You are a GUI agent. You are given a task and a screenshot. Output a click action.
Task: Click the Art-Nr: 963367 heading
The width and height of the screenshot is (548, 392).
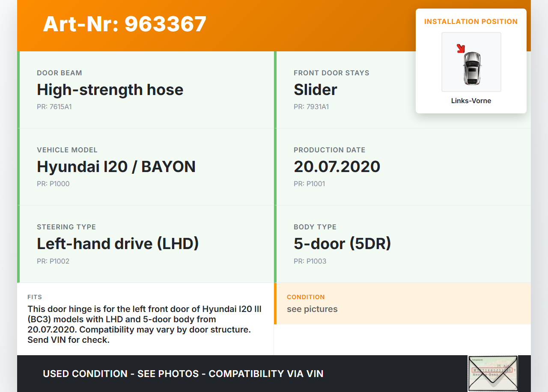pos(125,24)
